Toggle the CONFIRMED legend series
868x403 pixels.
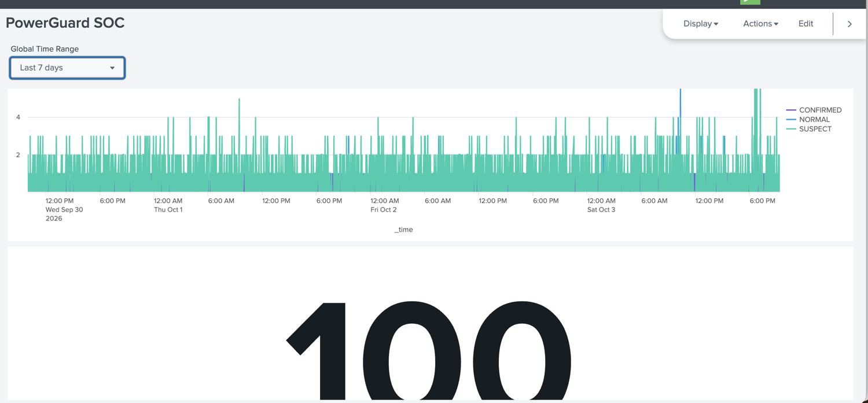[x=814, y=110]
